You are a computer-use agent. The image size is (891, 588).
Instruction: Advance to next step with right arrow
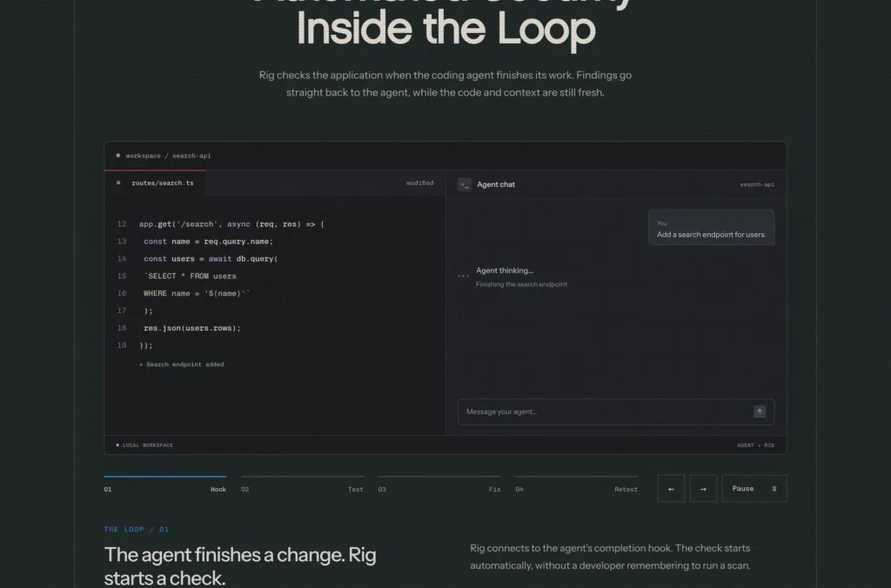pyautogui.click(x=703, y=489)
